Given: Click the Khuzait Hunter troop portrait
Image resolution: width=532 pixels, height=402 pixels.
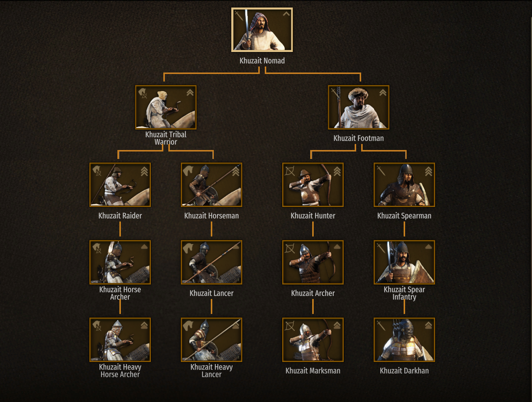Looking at the screenshot, I should 313,184.
